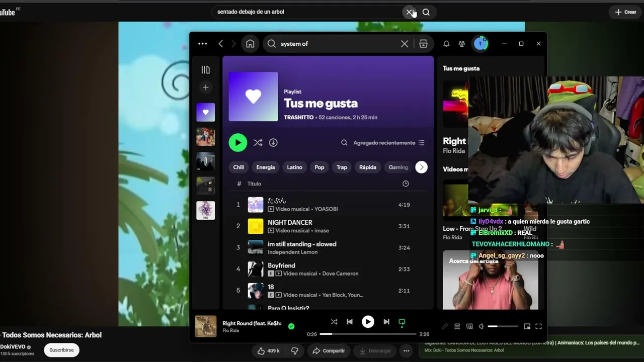This screenshot has width=644, height=362.
Task: Create a new playlist with plus button
Action: point(205,87)
